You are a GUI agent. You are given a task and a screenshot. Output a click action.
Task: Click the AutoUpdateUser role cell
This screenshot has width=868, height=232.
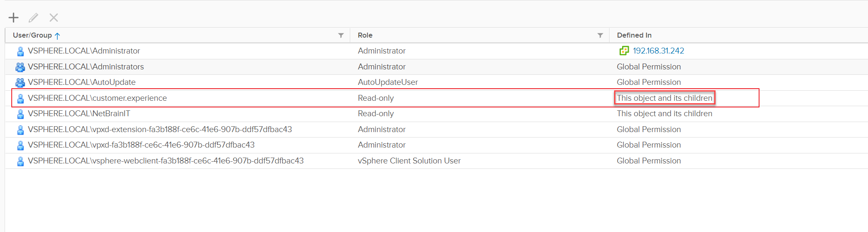point(387,82)
